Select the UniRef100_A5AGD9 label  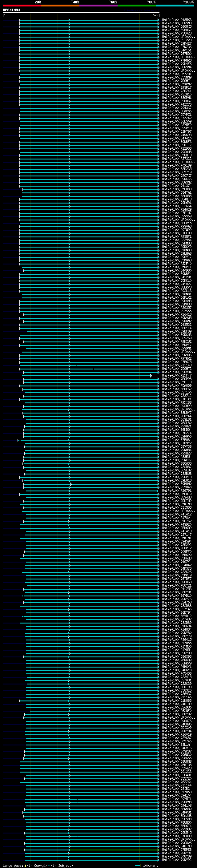click(177, 386)
